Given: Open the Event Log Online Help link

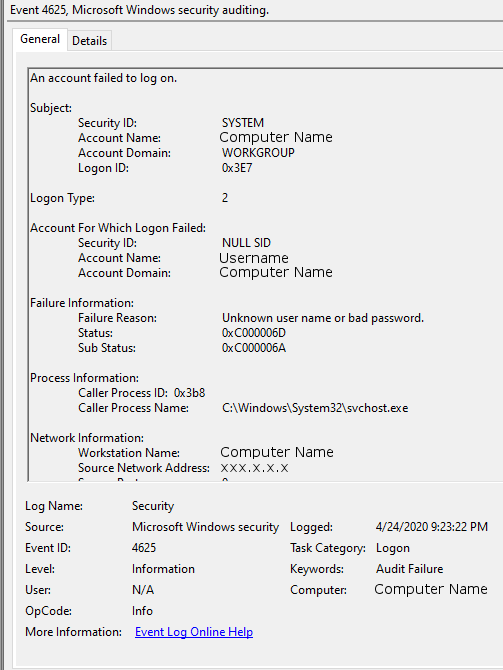Looking at the screenshot, I should pos(194,632).
